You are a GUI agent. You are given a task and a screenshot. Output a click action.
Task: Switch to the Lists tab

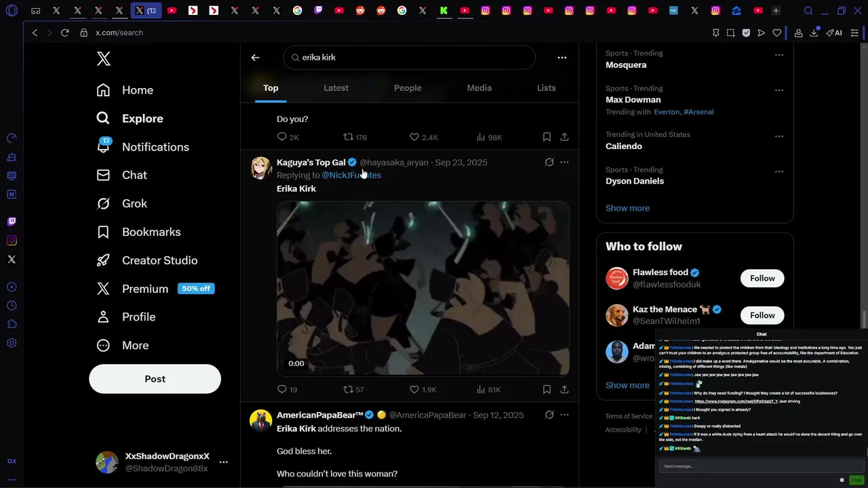tap(546, 88)
